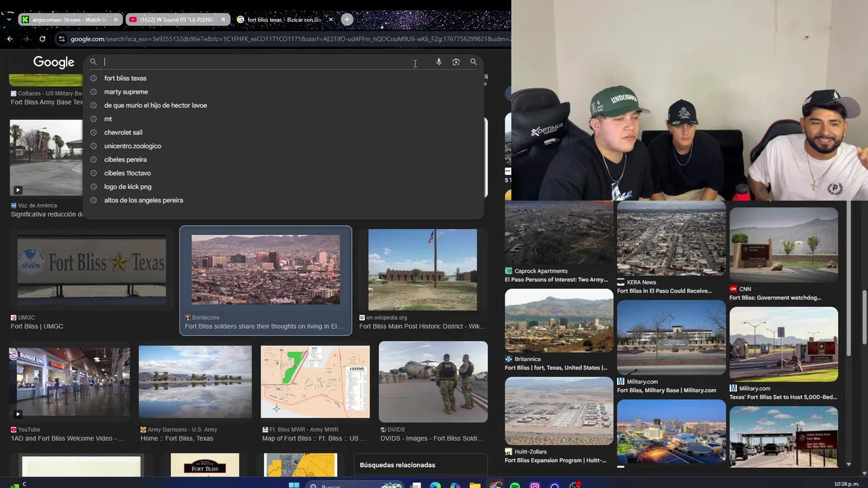868x488 pixels.
Task: Click the Borderzine source favicon label
Action: pyautogui.click(x=202, y=317)
